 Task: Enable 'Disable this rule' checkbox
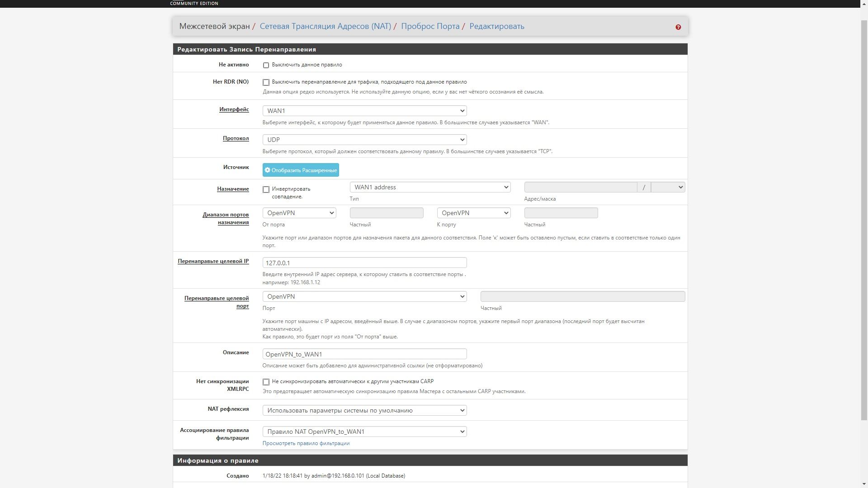click(266, 65)
